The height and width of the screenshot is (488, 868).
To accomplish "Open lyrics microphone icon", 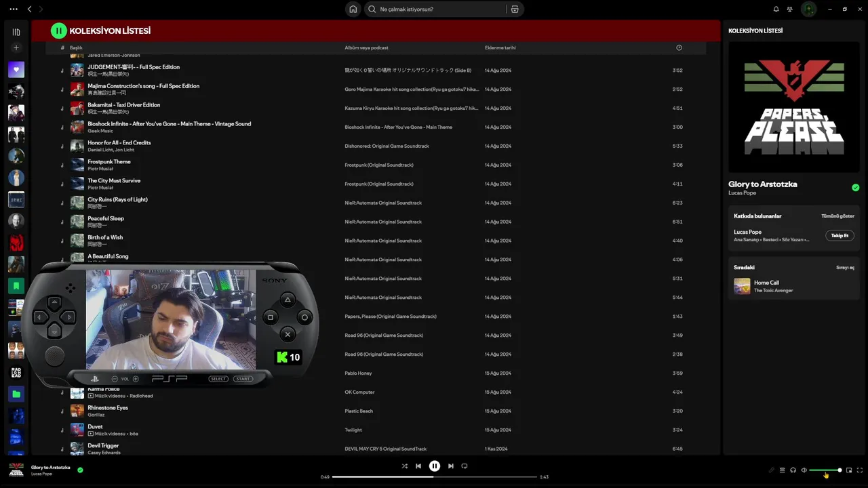I will (x=771, y=470).
